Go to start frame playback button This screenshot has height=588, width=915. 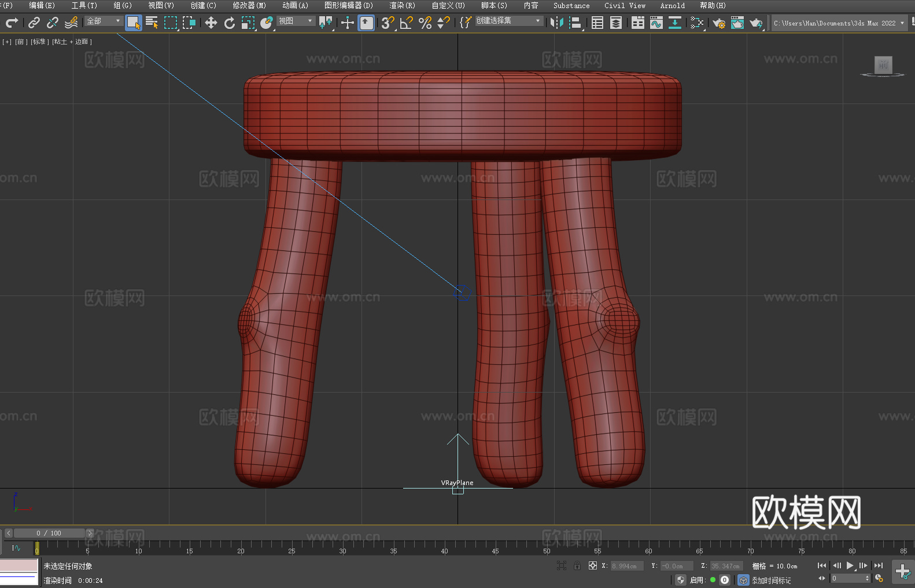822,565
